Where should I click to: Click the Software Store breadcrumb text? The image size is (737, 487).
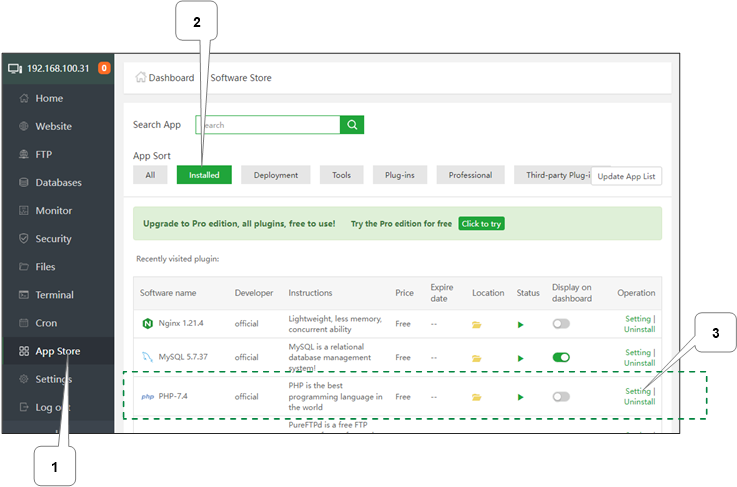tap(241, 78)
